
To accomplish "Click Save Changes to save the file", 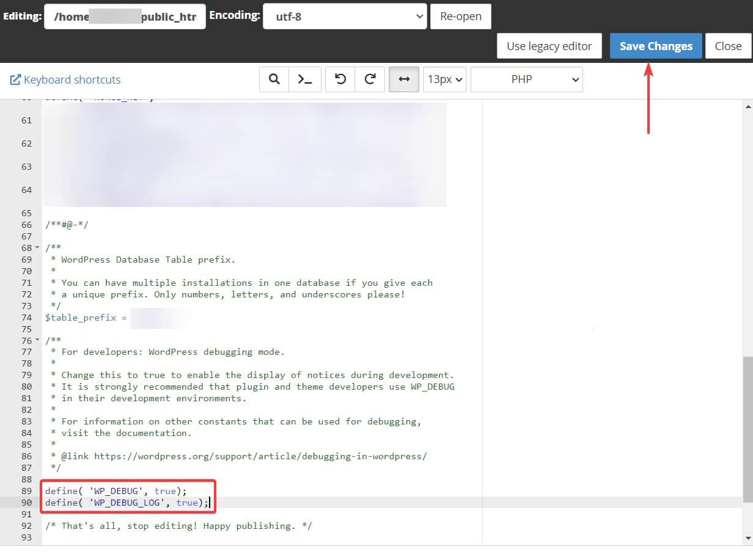I will click(x=656, y=46).
